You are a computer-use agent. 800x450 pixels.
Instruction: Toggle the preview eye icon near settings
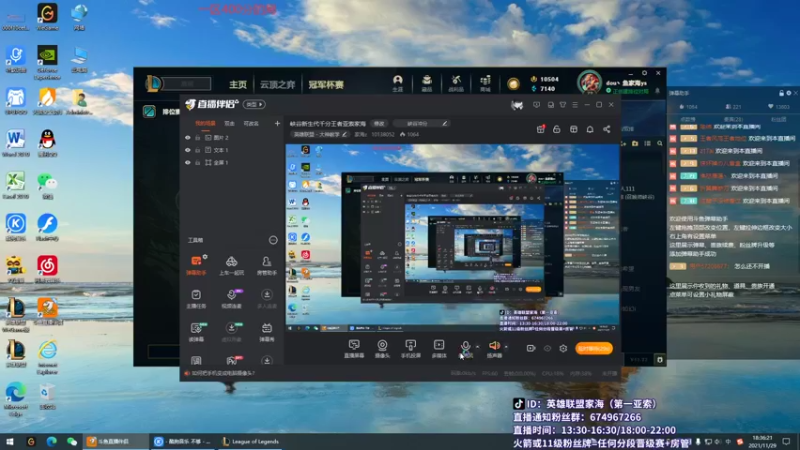point(547,348)
